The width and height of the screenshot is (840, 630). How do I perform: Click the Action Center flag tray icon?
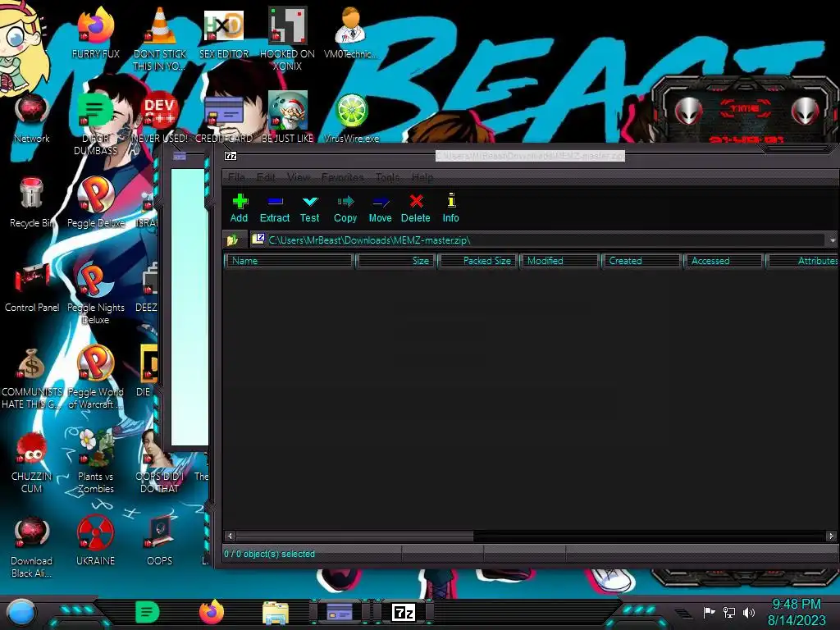tap(710, 612)
